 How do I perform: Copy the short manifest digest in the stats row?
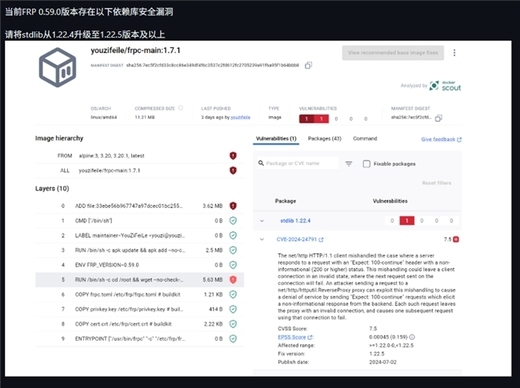click(x=439, y=118)
